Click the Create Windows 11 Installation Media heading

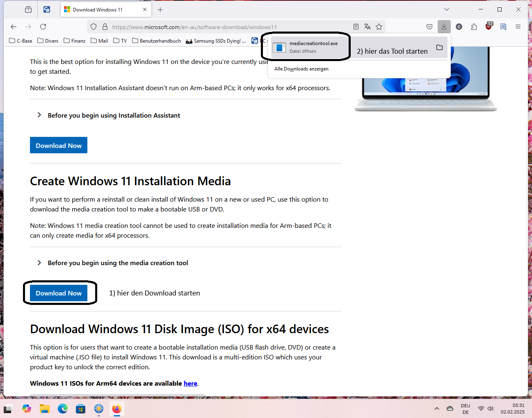click(x=130, y=181)
